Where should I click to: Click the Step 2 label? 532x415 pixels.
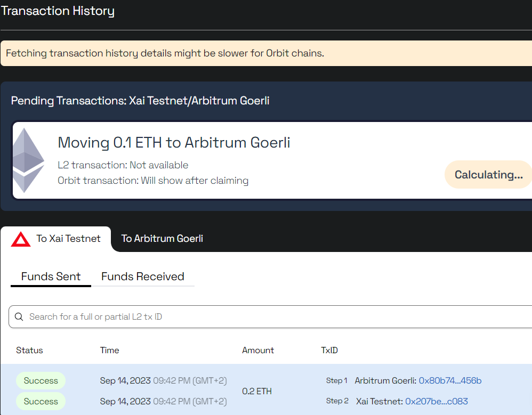337,401
